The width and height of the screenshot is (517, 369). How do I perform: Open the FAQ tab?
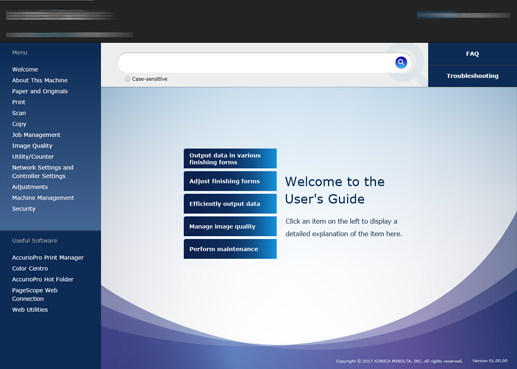472,54
